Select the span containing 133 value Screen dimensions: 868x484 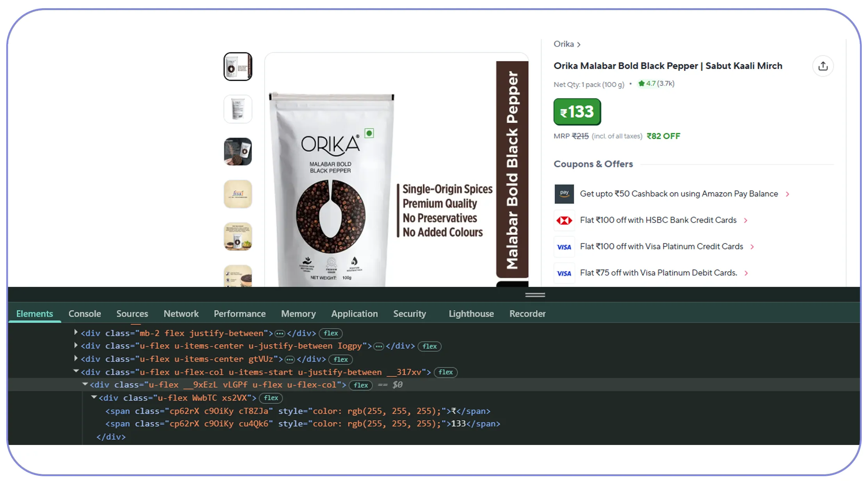[x=303, y=424]
